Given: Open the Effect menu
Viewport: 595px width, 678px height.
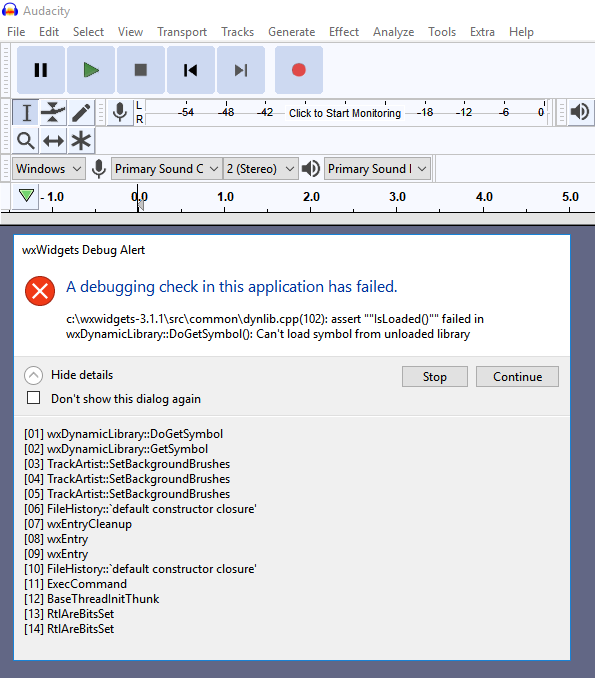Looking at the screenshot, I should (344, 32).
